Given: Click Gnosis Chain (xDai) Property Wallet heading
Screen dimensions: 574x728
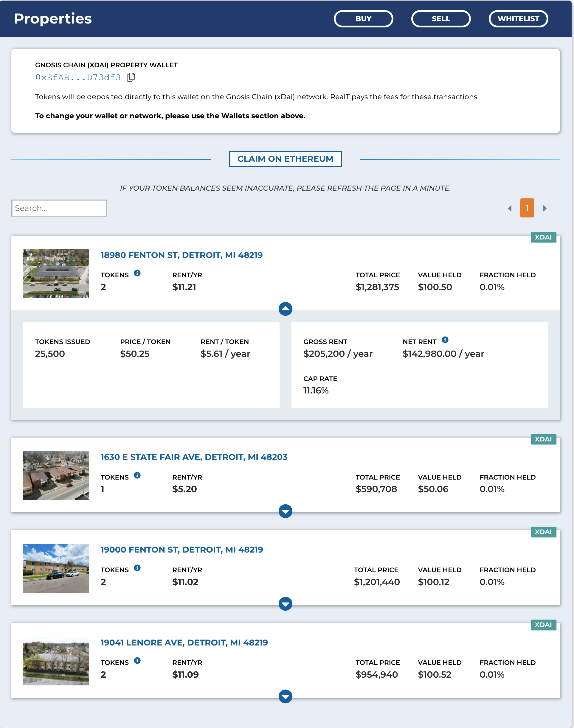Looking at the screenshot, I should (106, 65).
